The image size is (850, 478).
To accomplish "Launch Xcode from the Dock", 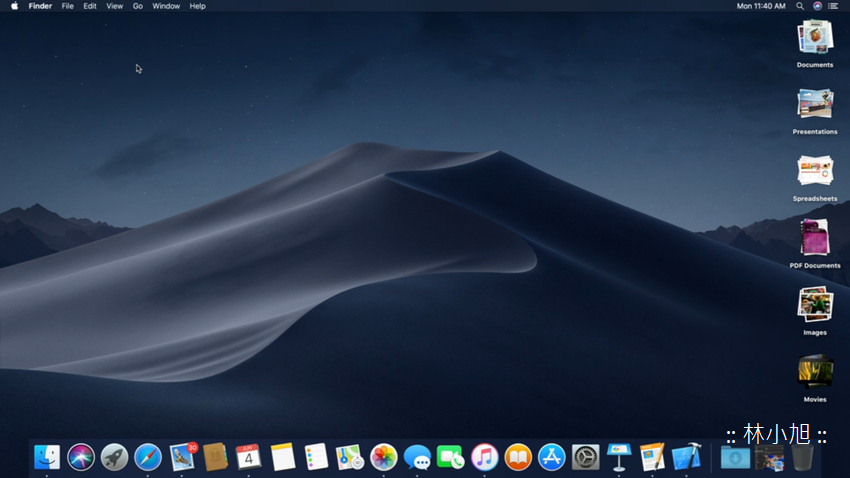I will pos(686,457).
